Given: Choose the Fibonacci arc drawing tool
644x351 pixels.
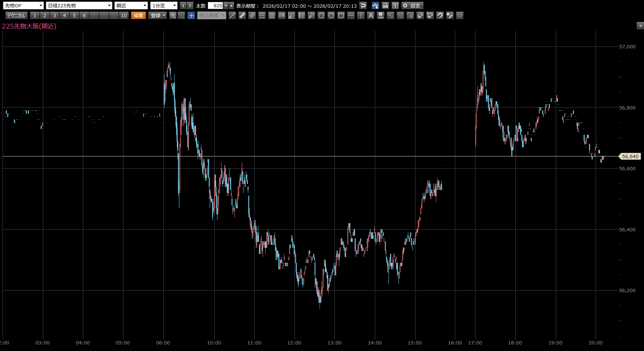Looking at the screenshot, I should 282,15.
